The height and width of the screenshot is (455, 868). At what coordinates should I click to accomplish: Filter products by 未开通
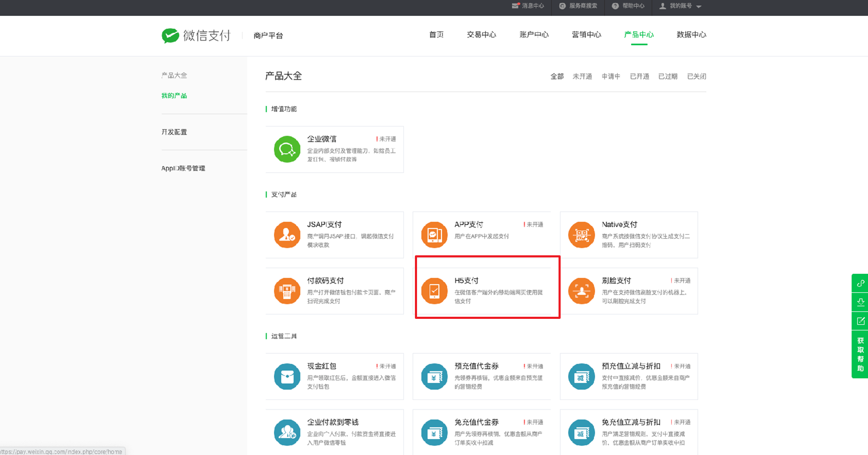[x=582, y=76]
